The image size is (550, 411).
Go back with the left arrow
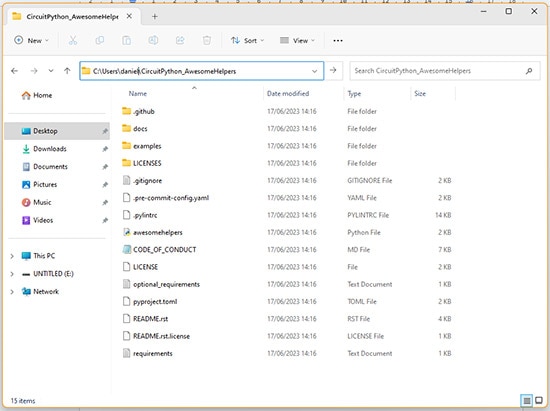[14, 71]
